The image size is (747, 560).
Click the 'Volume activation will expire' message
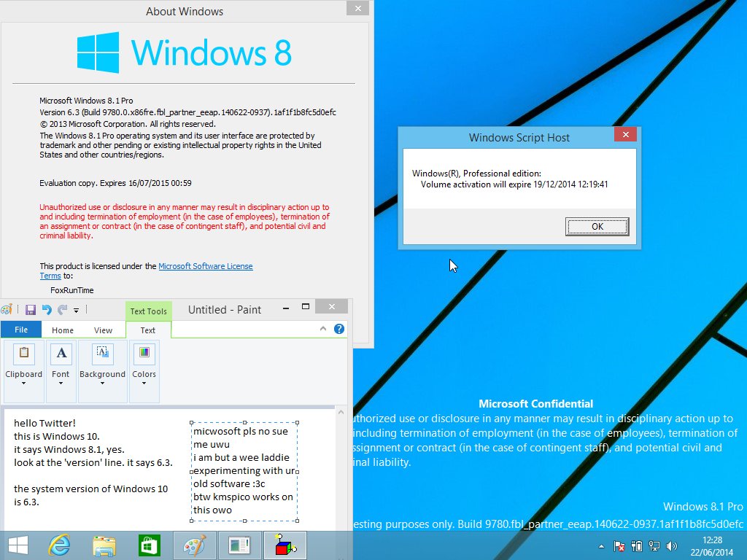coord(514,184)
